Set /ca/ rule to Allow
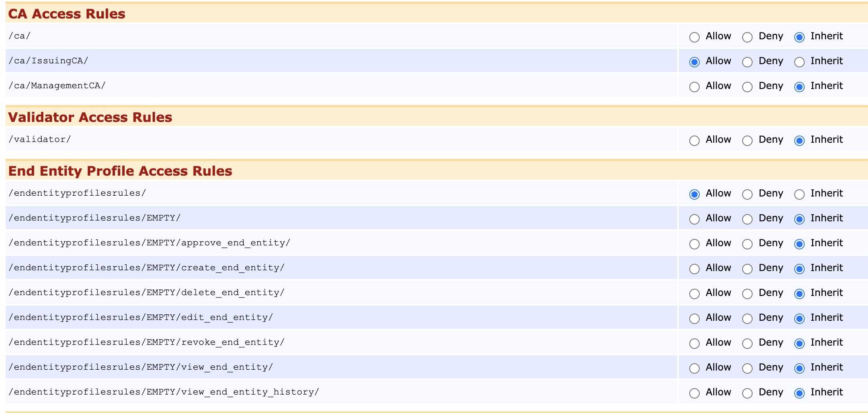 coord(694,37)
